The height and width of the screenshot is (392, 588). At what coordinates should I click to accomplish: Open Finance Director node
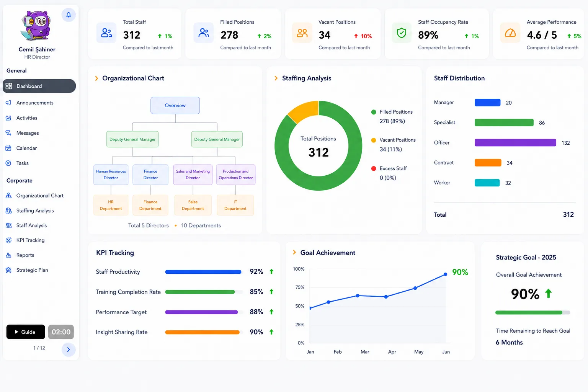[150, 175]
